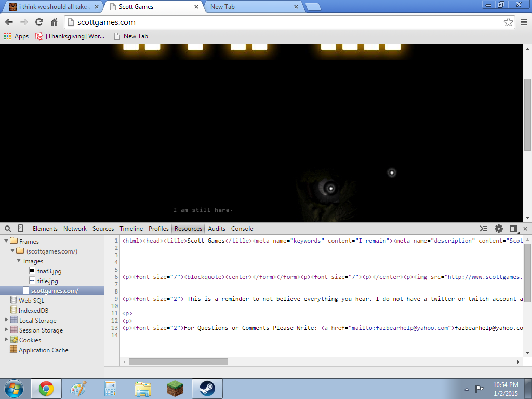The height and width of the screenshot is (399, 532).
Task: Click the "I am still here." text
Action: pos(203,210)
